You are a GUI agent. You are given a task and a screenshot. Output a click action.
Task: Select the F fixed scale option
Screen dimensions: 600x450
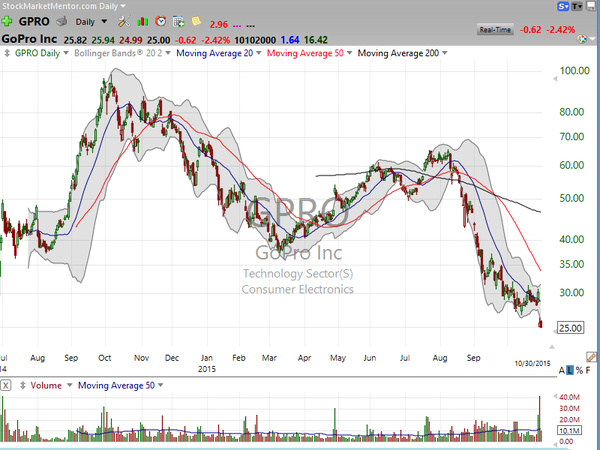coord(588,370)
